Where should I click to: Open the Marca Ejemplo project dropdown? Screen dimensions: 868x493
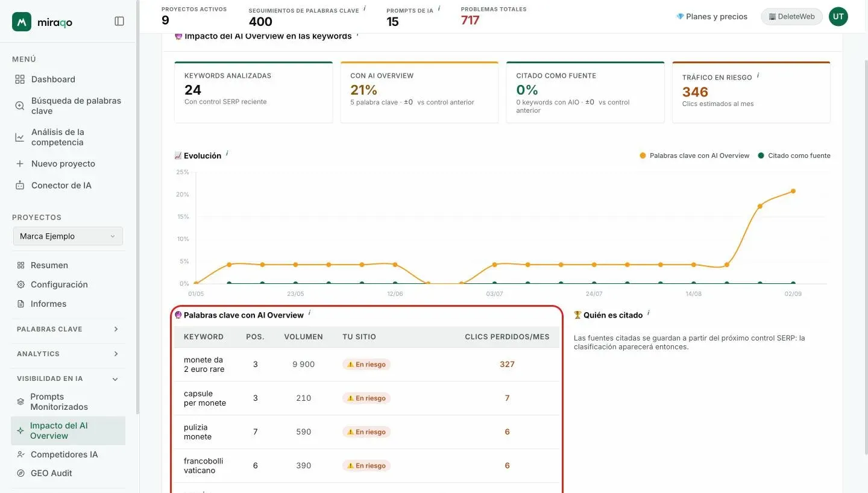pyautogui.click(x=68, y=236)
